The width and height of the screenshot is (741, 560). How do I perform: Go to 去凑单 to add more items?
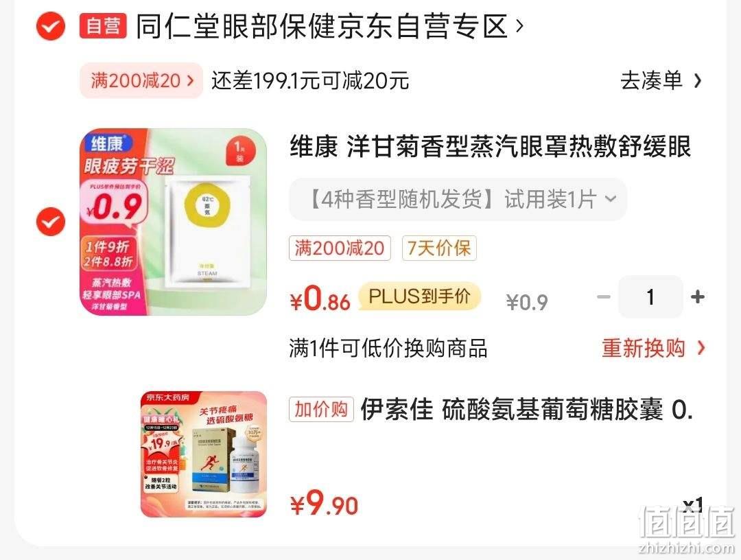tap(651, 80)
